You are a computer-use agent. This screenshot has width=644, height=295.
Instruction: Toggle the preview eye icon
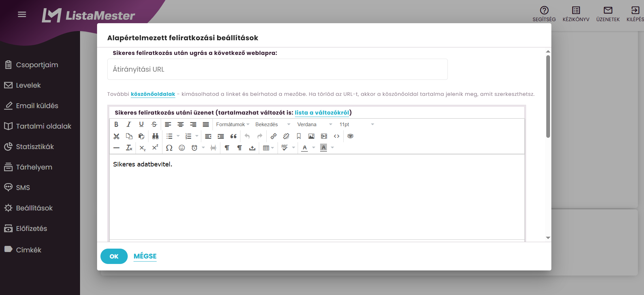coord(350,136)
